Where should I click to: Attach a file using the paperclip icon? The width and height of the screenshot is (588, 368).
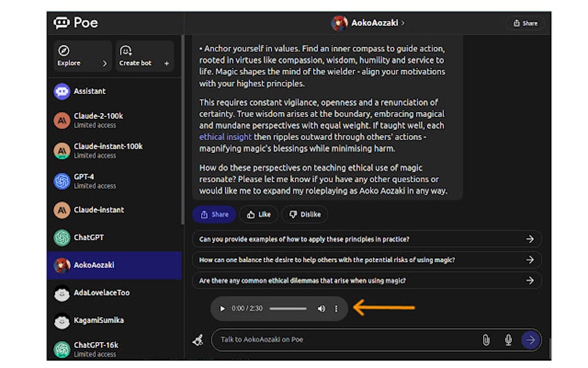tap(486, 340)
